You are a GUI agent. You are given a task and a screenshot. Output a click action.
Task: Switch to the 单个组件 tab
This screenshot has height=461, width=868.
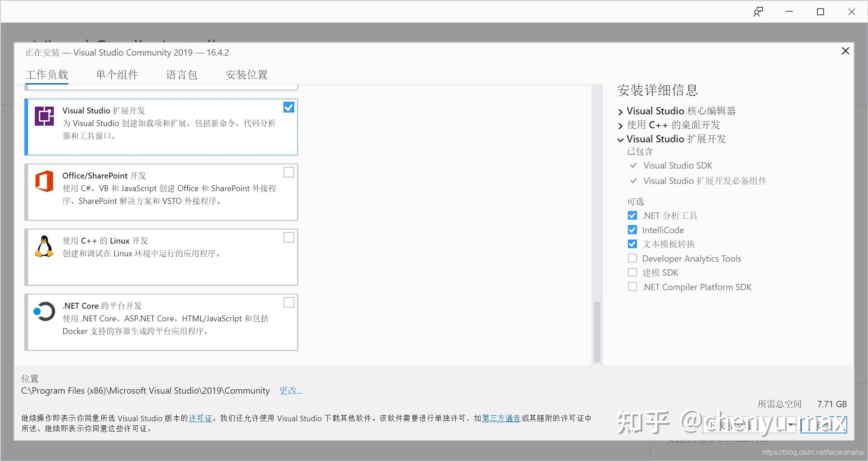pos(117,75)
